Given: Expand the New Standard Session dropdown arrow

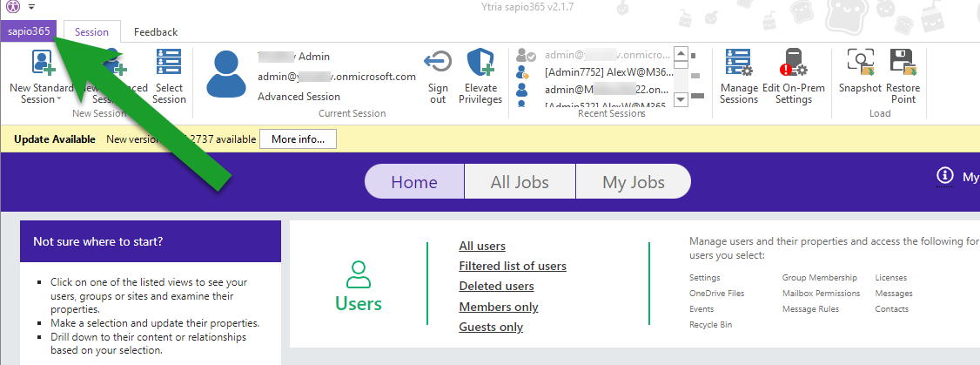Looking at the screenshot, I should tap(58, 100).
